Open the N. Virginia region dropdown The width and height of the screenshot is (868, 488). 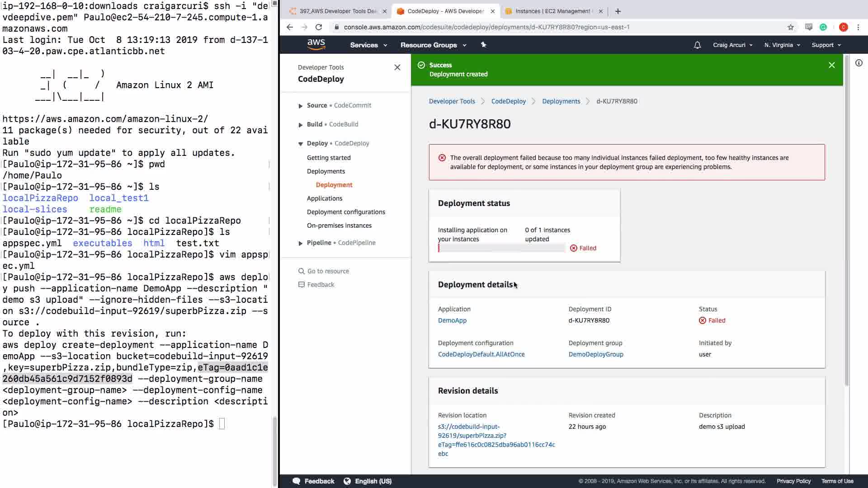[x=782, y=45]
